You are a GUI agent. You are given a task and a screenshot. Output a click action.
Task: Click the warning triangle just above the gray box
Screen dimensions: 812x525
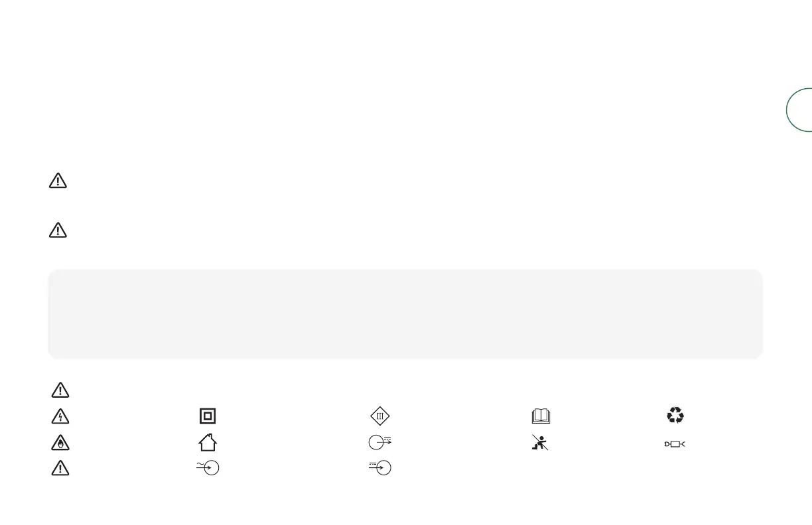pyautogui.click(x=59, y=230)
